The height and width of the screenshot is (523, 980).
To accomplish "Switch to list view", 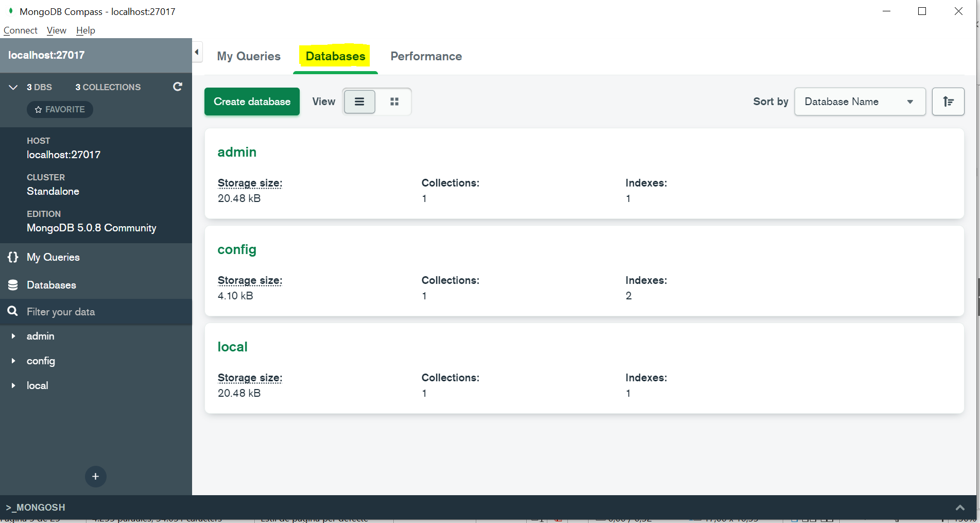I will pyautogui.click(x=359, y=102).
